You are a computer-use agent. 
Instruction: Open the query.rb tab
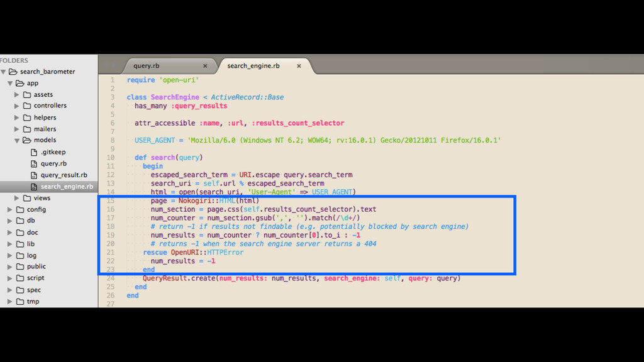pyautogui.click(x=147, y=65)
